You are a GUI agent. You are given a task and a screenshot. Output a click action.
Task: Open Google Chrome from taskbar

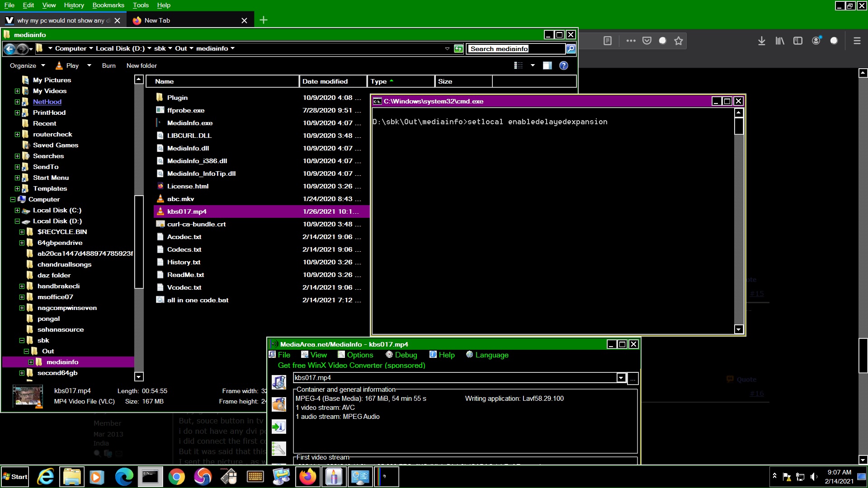point(176,477)
